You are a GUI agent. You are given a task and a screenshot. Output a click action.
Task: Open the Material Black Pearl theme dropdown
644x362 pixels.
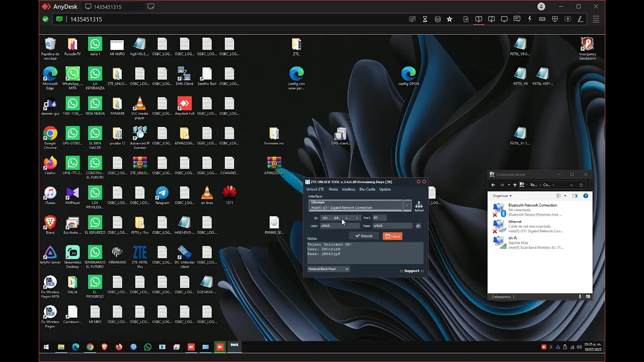(329, 269)
